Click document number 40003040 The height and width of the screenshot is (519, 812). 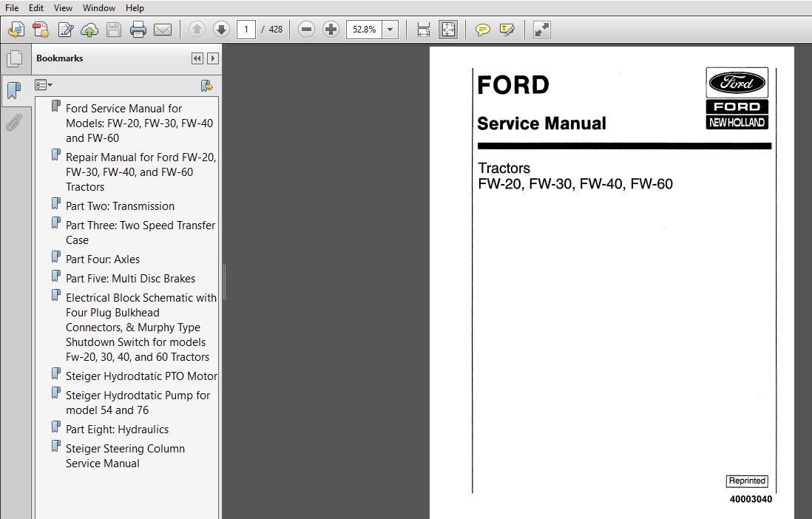point(751,499)
